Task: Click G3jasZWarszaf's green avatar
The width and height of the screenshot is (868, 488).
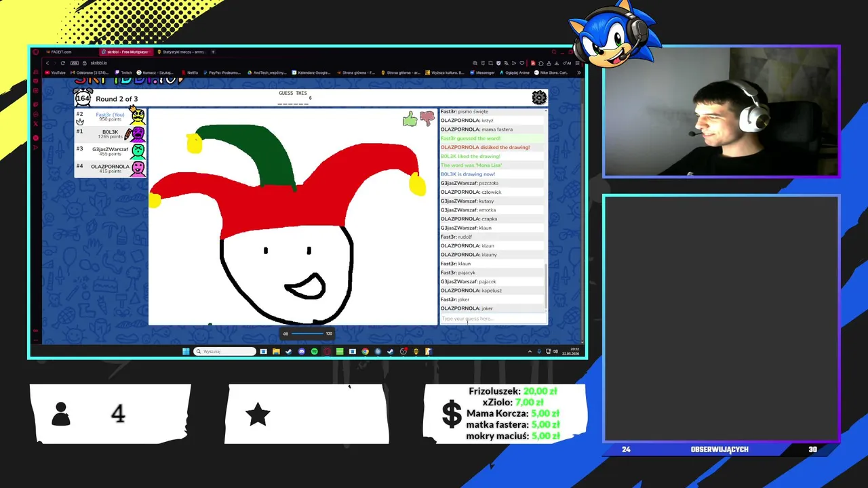Action: [x=138, y=151]
